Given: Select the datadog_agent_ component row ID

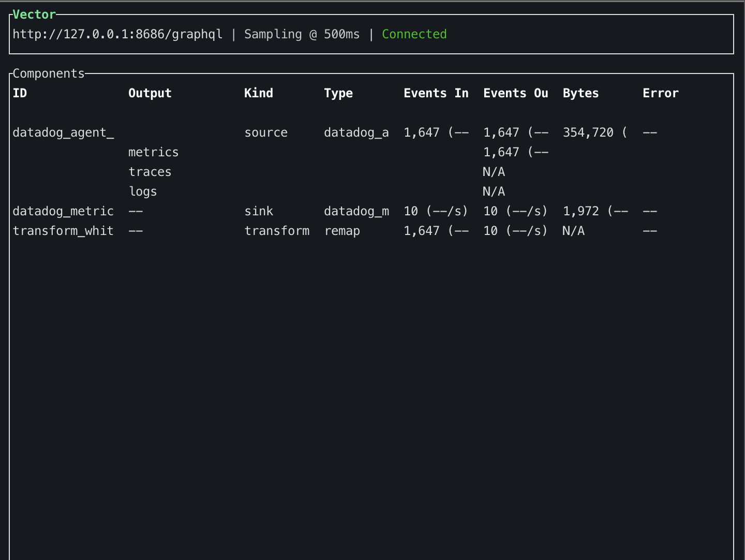Looking at the screenshot, I should 63,132.
